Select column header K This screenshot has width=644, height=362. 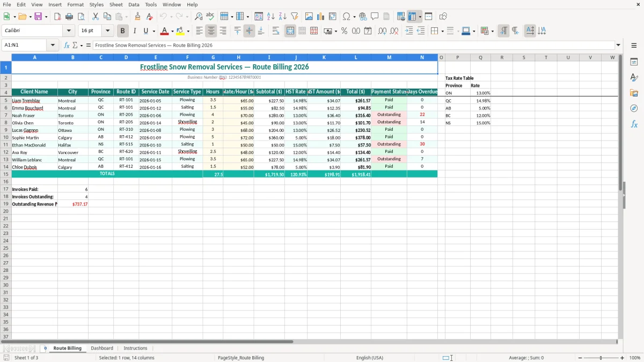tap(324, 57)
